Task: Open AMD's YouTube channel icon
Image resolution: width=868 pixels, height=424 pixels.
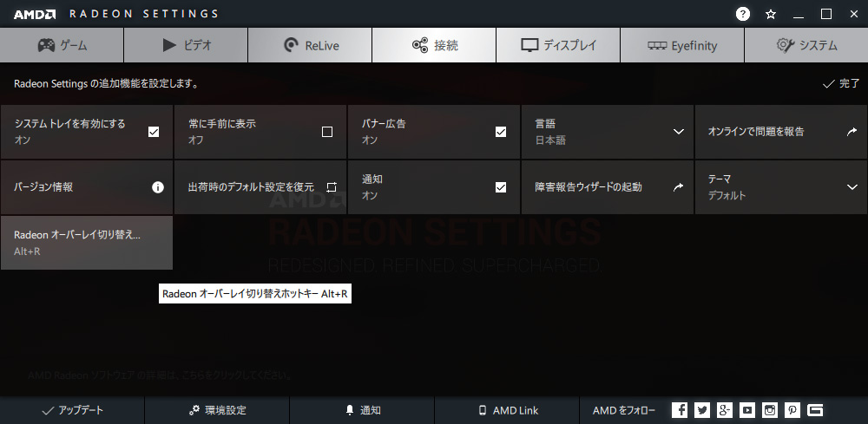Action: pos(747,410)
